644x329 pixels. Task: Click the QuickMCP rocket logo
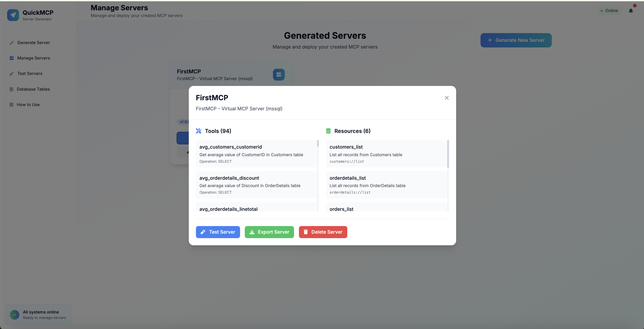pos(13,15)
